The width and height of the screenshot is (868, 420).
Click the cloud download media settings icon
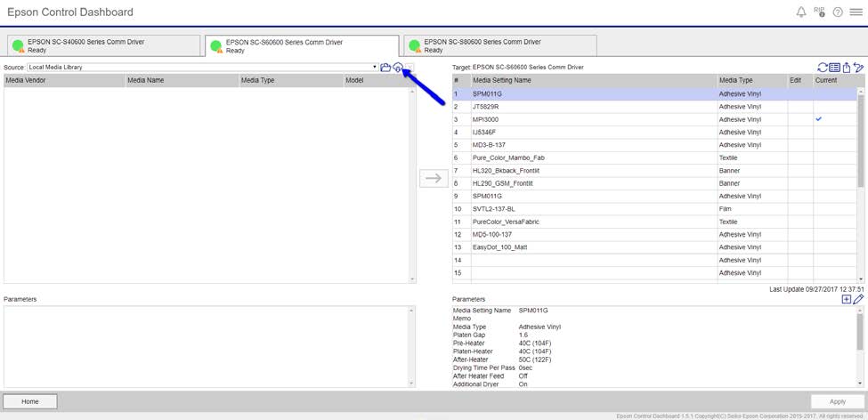[x=398, y=68]
